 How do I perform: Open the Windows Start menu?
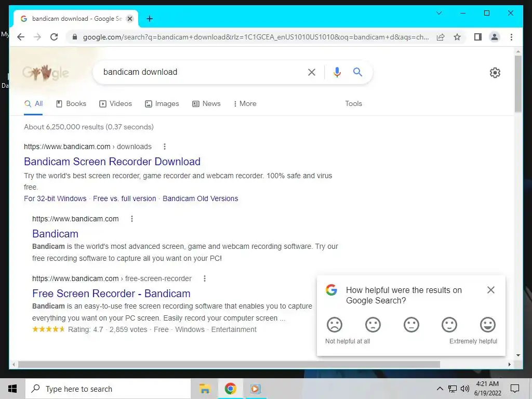pos(12,389)
